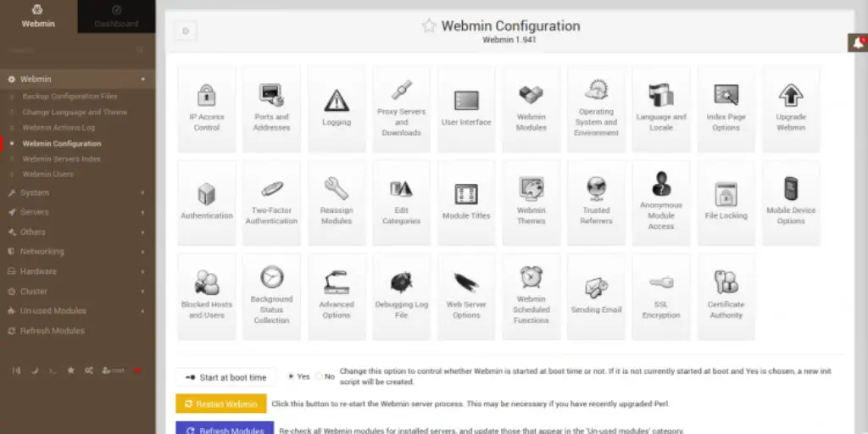868x434 pixels.
Task: Click the root user link
Action: tap(114, 370)
